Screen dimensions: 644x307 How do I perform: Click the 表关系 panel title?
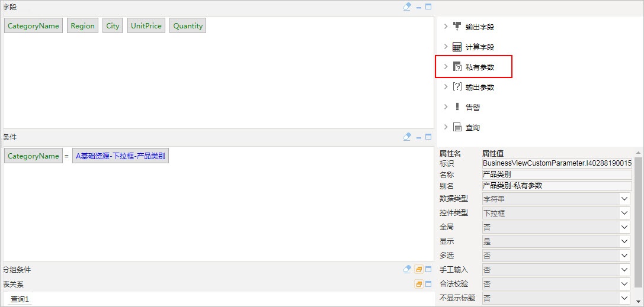14,284
